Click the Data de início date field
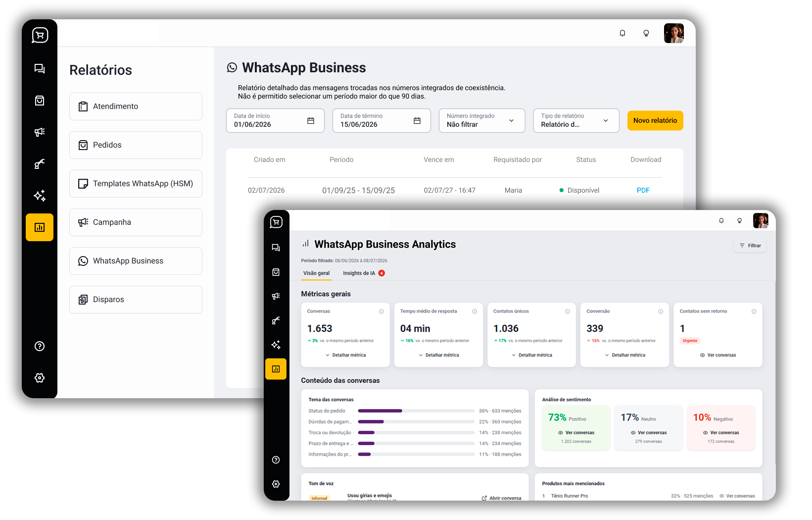Viewport: 812px width, 520px height. [x=275, y=120]
